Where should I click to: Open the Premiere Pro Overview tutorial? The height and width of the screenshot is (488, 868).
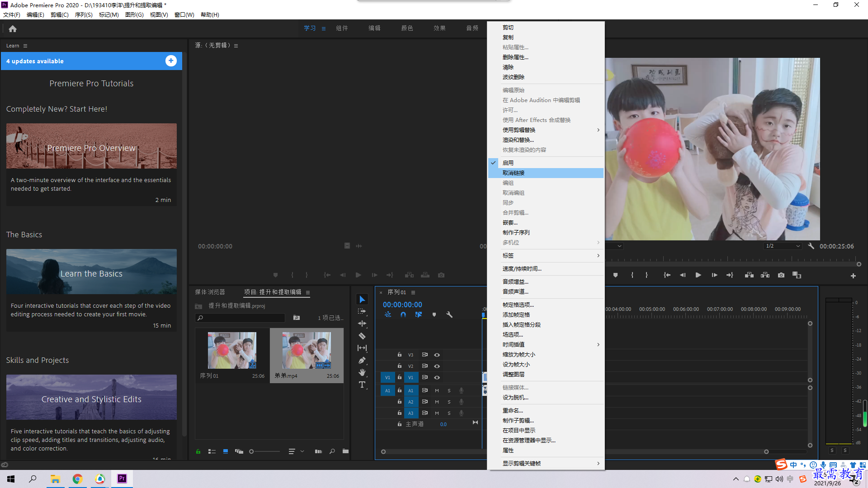pyautogui.click(x=91, y=146)
